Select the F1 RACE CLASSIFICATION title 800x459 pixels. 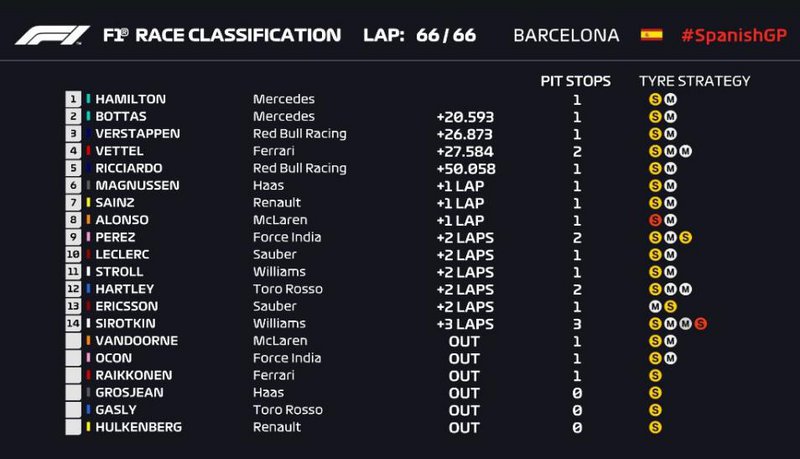coord(221,35)
